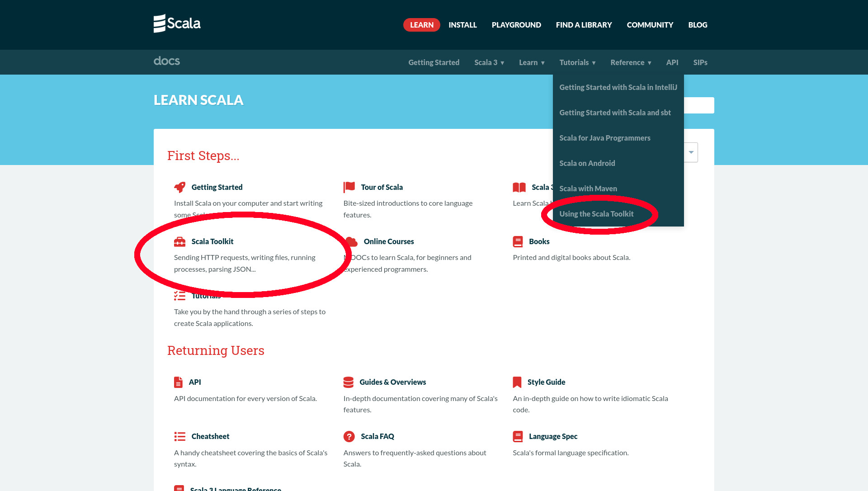Open the Getting Started card title
868x491 pixels.
point(217,187)
